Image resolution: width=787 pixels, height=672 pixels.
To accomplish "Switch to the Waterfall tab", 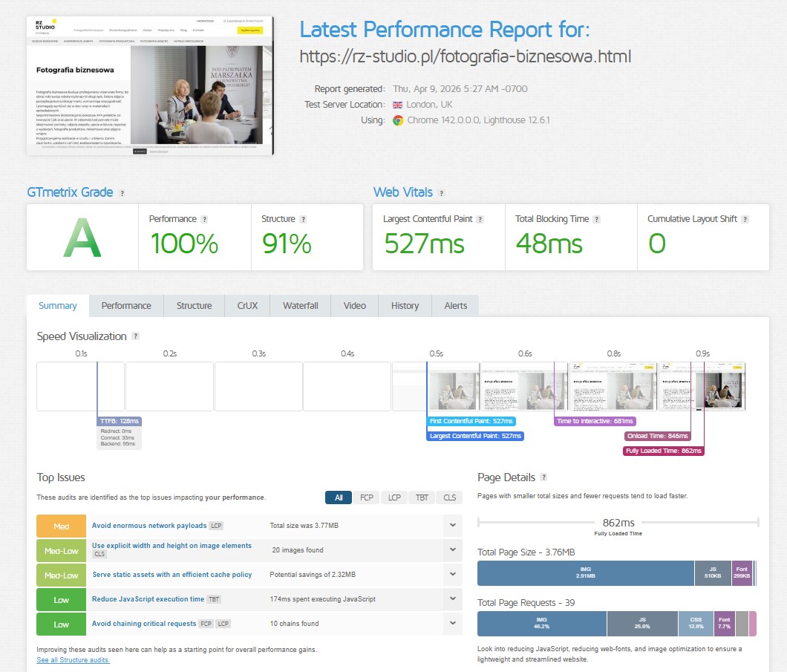I will [300, 306].
